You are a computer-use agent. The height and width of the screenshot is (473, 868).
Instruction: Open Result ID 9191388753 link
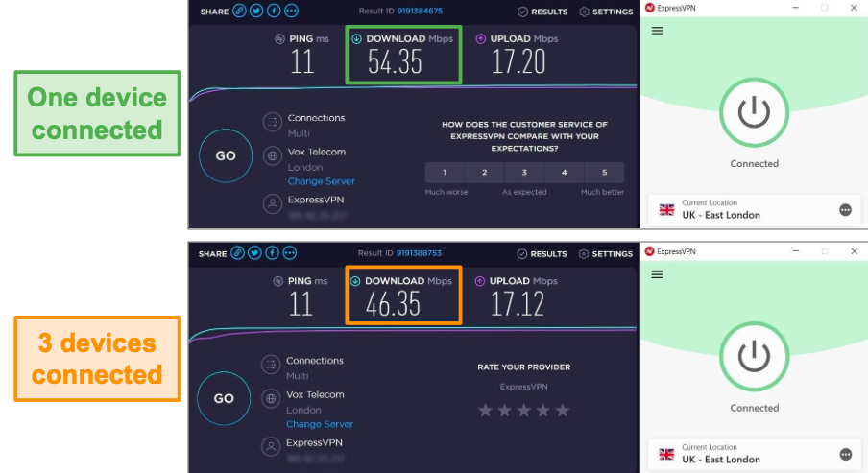click(x=419, y=253)
